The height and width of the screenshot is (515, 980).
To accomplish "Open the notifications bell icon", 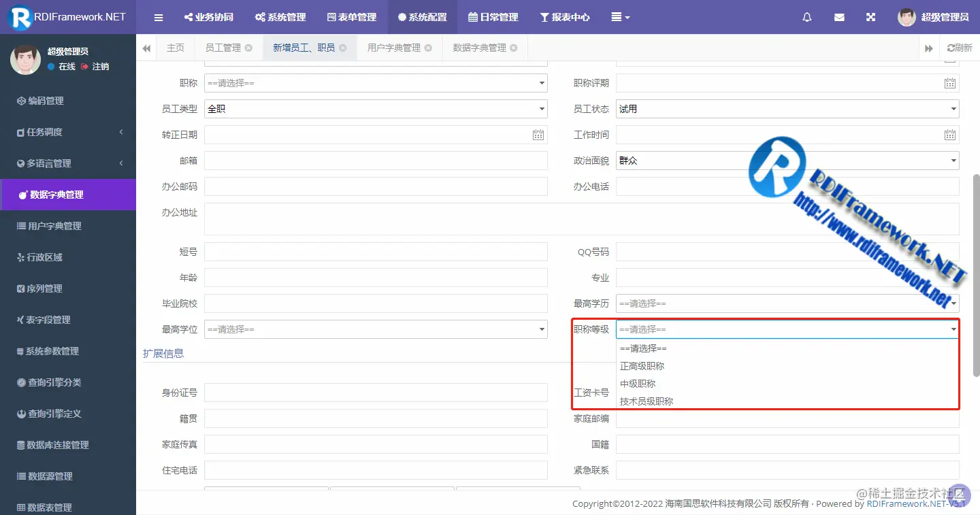I will [806, 17].
